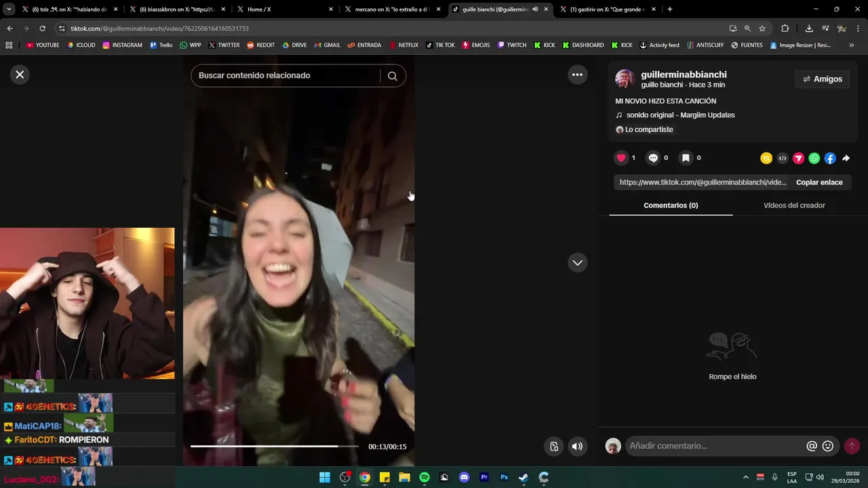868x488 pixels.
Task: Send to friends with red arrow icon
Action: pyautogui.click(x=798, y=159)
